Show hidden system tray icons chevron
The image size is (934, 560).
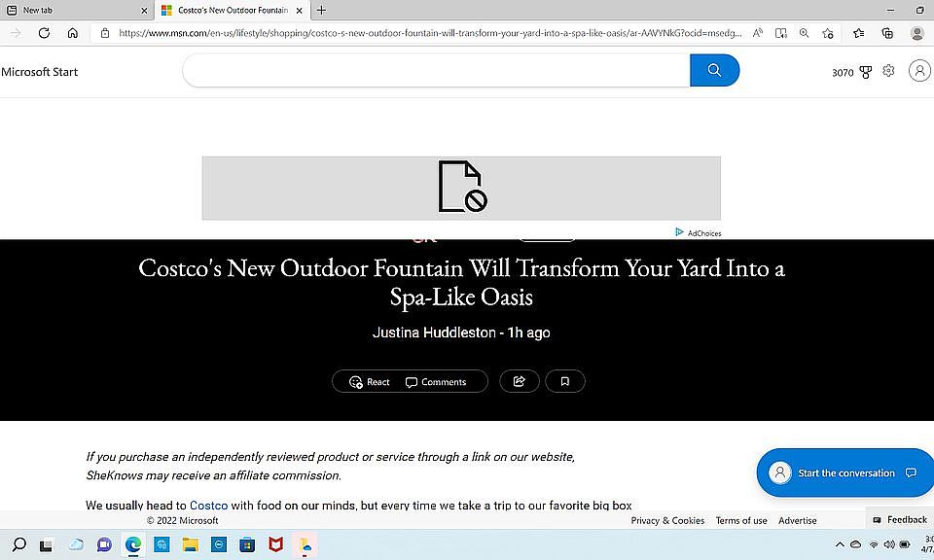(840, 544)
